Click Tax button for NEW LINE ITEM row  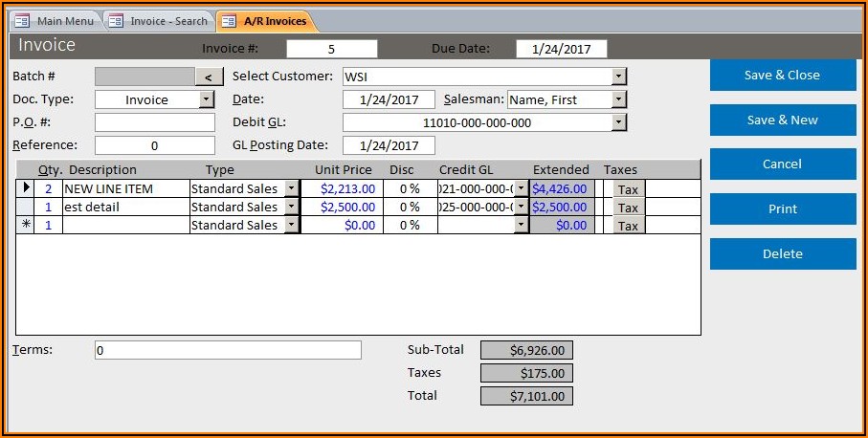tap(628, 189)
